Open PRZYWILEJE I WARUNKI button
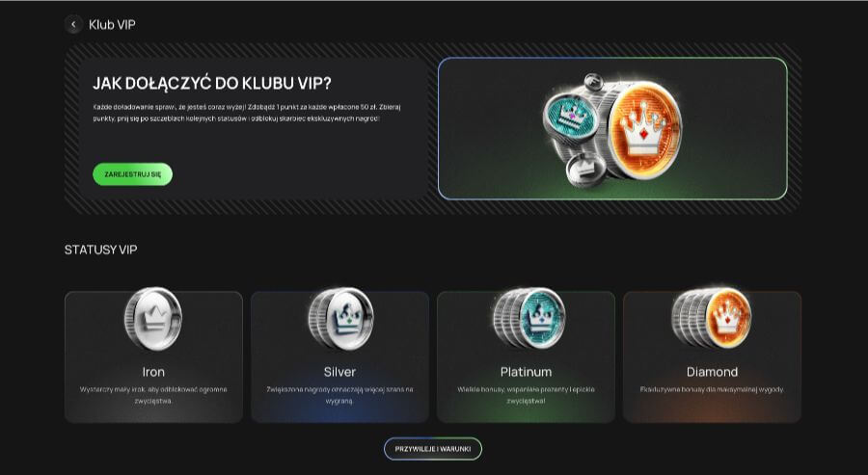This screenshot has width=868, height=475. [433, 449]
